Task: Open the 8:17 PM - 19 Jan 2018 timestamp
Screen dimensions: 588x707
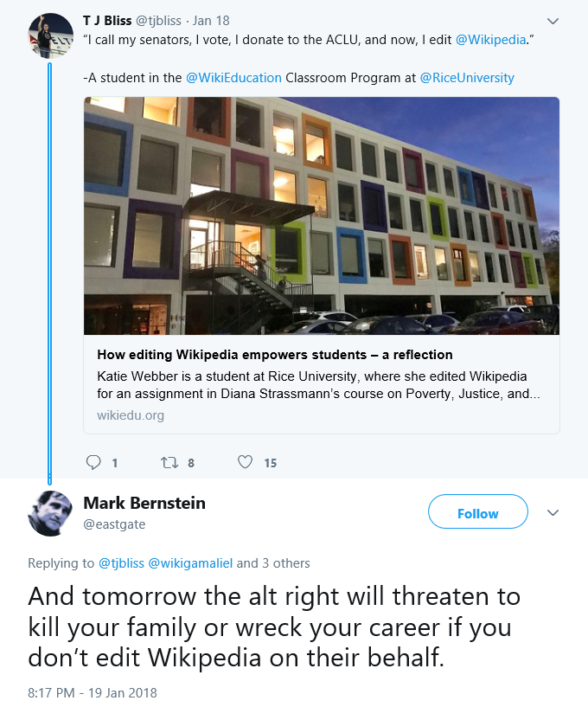Action: [x=93, y=692]
